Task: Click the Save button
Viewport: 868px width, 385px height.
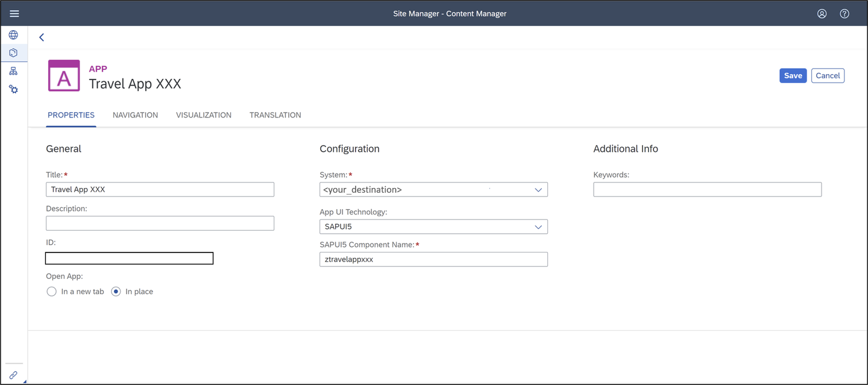Action: (793, 75)
